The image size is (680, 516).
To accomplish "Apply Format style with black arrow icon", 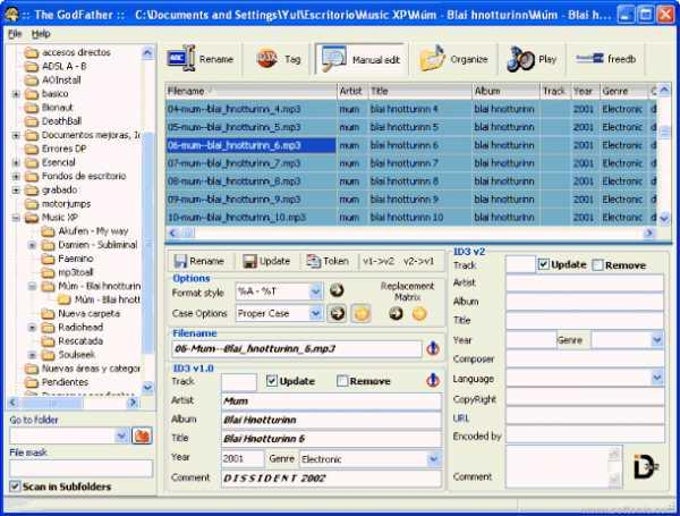I will (x=337, y=290).
